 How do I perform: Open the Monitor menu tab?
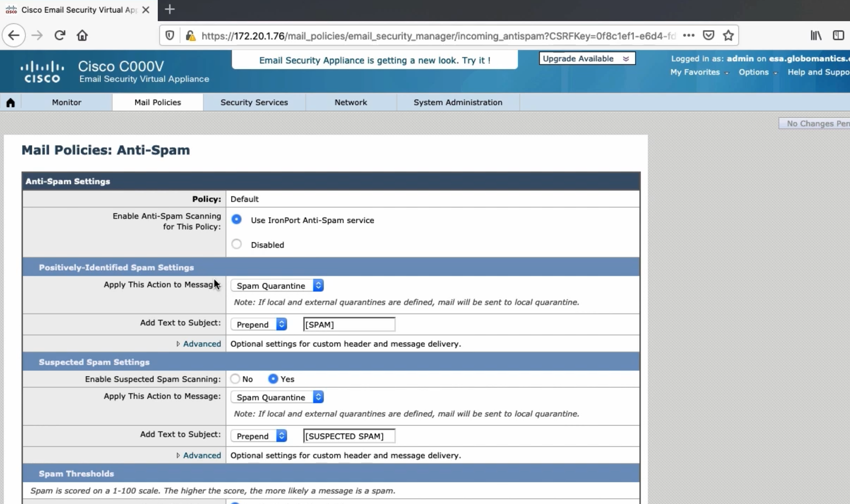(66, 102)
